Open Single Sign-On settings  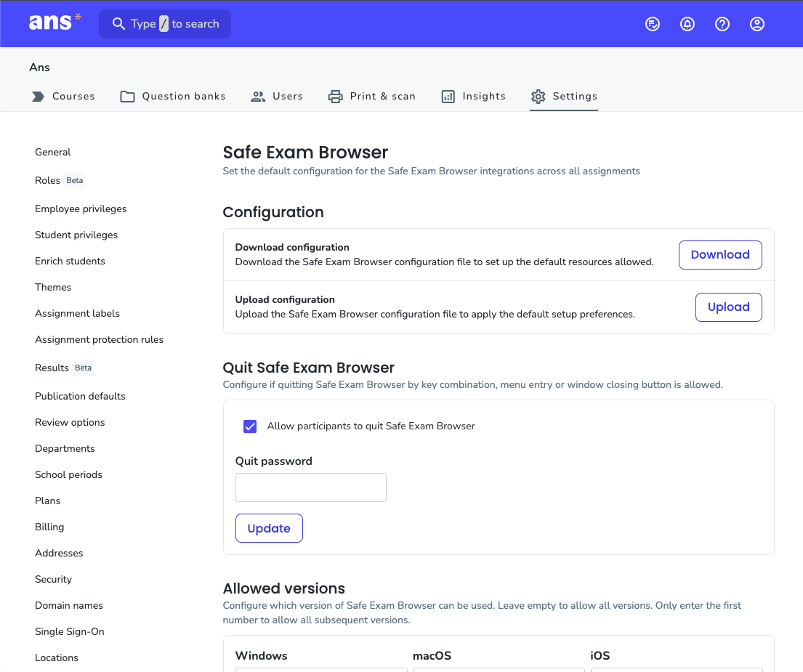[x=70, y=631]
